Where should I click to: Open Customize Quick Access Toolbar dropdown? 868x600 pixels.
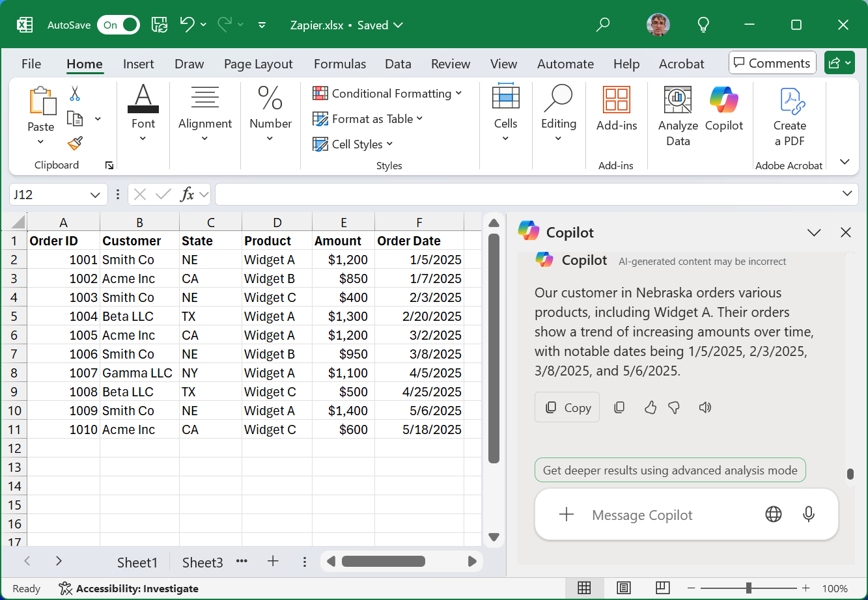click(262, 25)
